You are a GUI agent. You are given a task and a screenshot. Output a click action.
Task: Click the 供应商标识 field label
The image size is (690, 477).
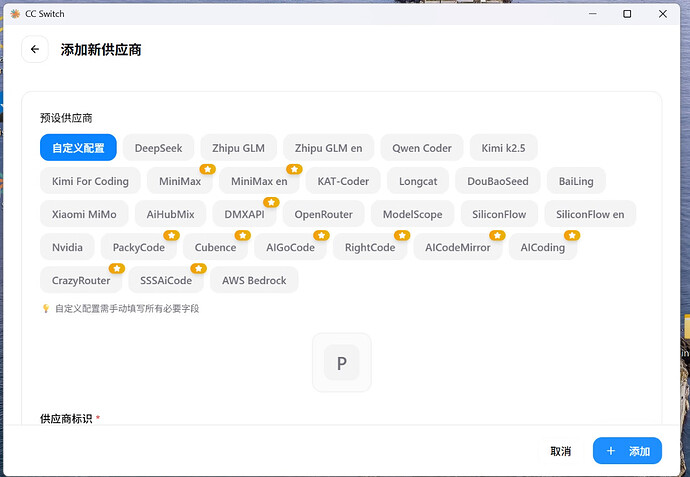tap(66, 418)
